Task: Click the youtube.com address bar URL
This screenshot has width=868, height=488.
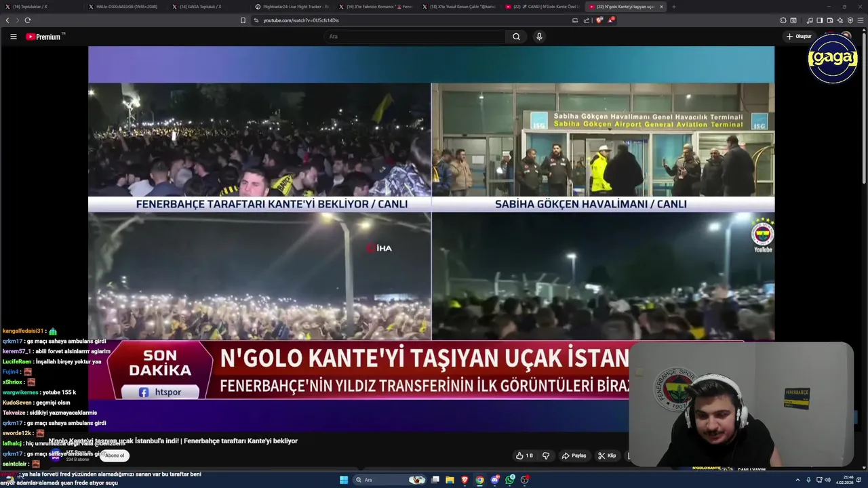Action: point(301,20)
